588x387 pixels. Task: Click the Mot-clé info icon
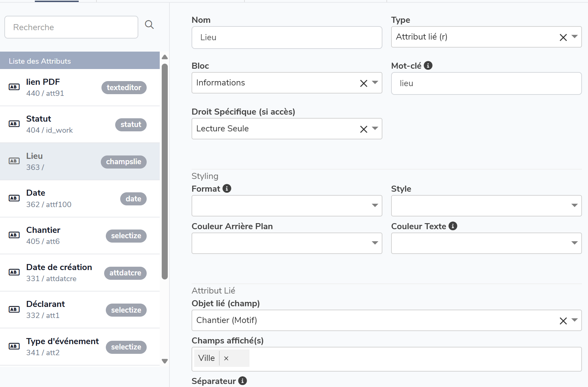428,66
